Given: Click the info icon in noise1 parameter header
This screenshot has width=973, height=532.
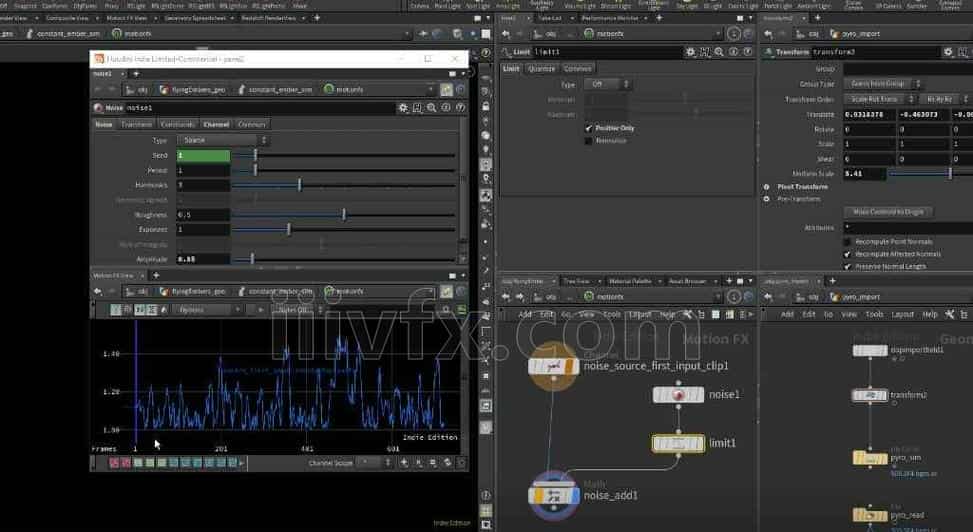Looking at the screenshot, I should 446,108.
